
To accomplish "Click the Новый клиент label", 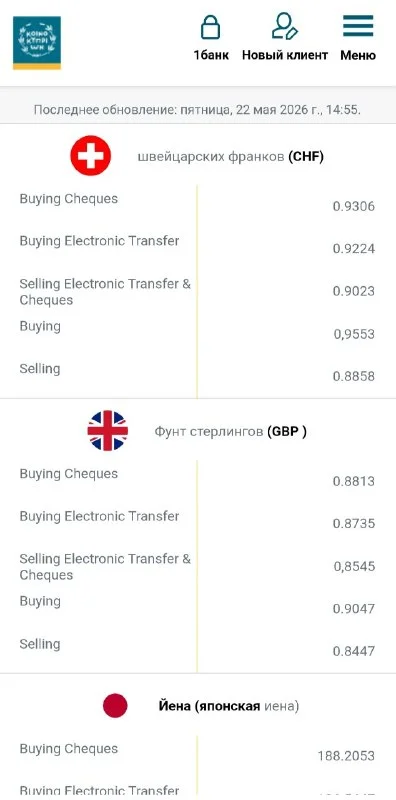I will 285,55.
